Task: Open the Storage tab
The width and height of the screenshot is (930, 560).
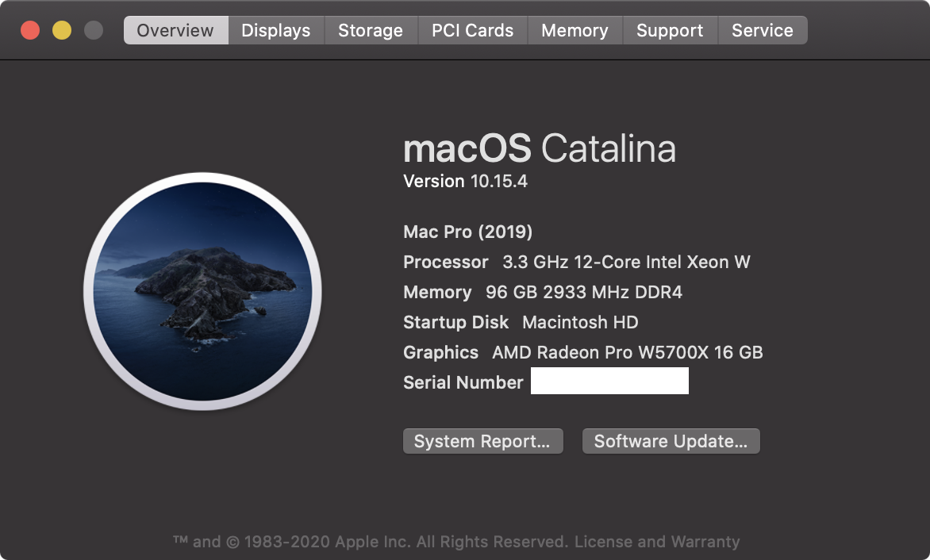Action: 371,31
